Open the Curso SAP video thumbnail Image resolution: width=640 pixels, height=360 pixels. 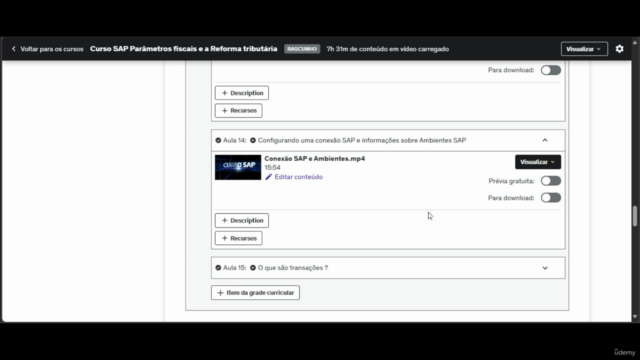click(x=238, y=167)
